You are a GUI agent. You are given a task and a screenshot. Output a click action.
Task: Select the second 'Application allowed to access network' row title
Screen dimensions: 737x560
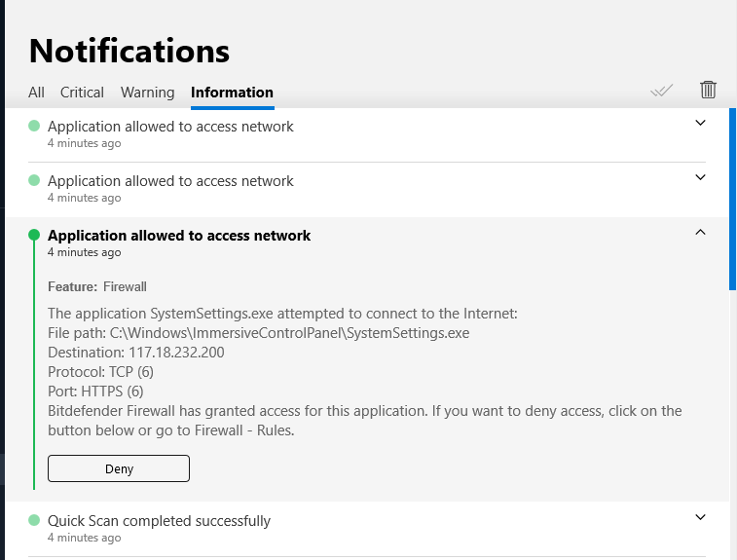coord(170,181)
